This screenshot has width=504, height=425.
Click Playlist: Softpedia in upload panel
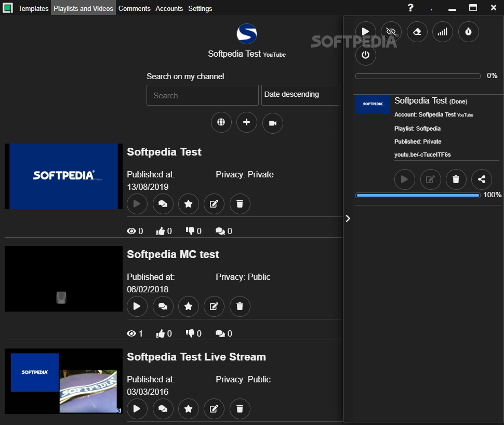coord(418,128)
